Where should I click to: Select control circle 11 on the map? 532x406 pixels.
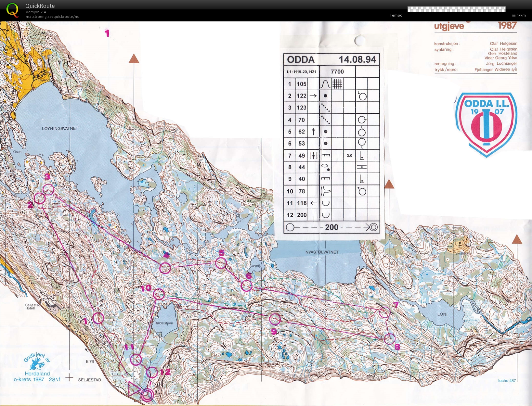[x=136, y=360]
